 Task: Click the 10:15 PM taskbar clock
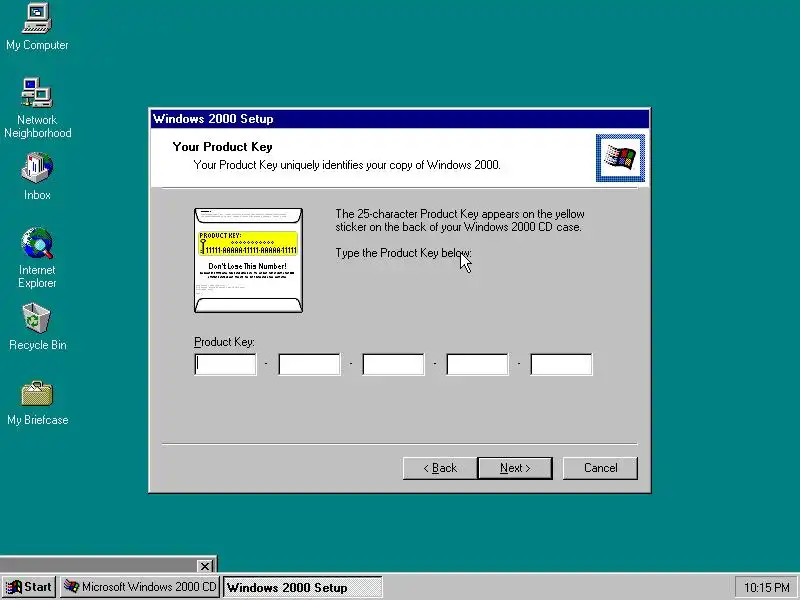click(766, 587)
